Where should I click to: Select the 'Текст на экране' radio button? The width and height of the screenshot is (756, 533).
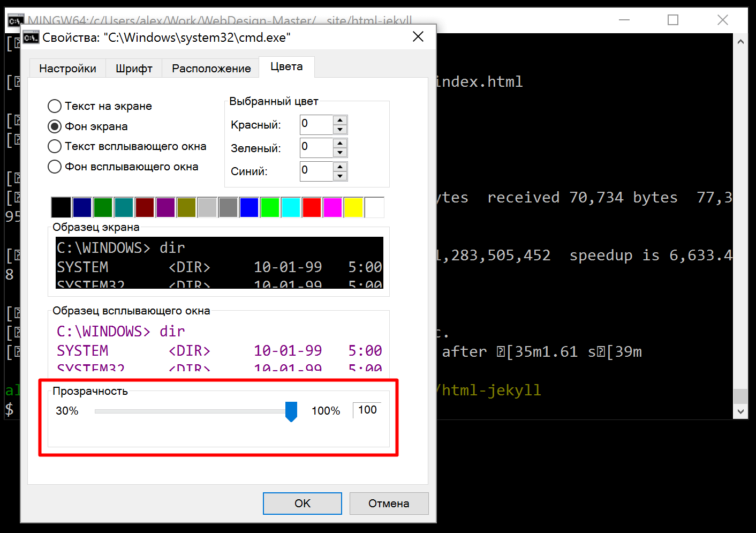coord(100,106)
